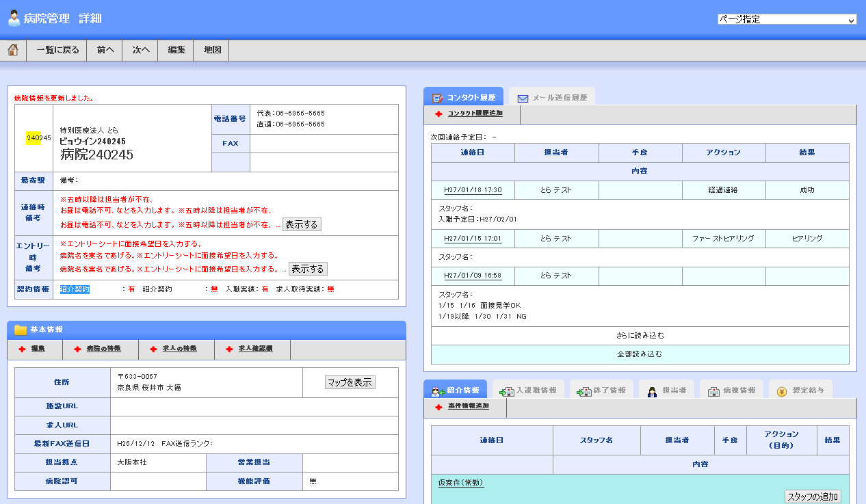Click the red plus icon for 病院の特徴

(77, 349)
